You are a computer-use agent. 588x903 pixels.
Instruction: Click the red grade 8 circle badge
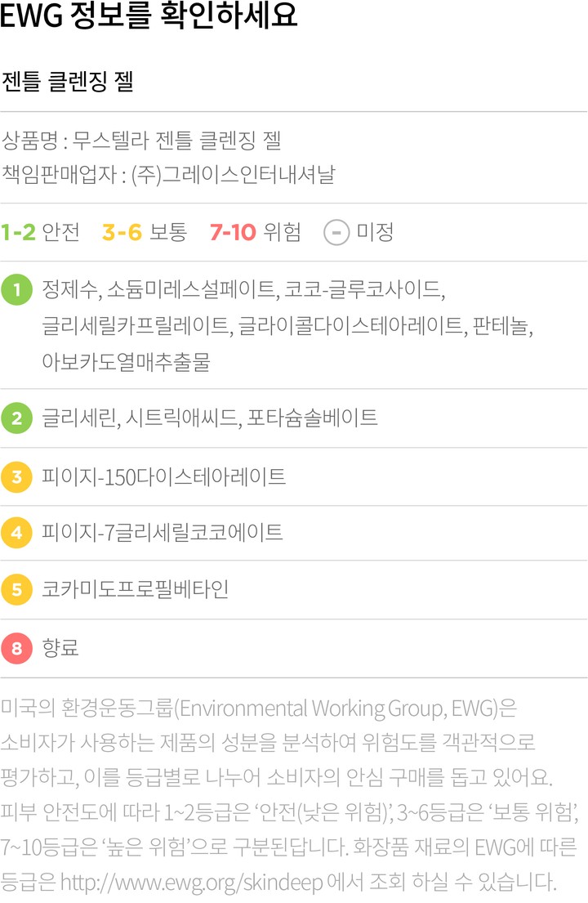click(x=16, y=648)
